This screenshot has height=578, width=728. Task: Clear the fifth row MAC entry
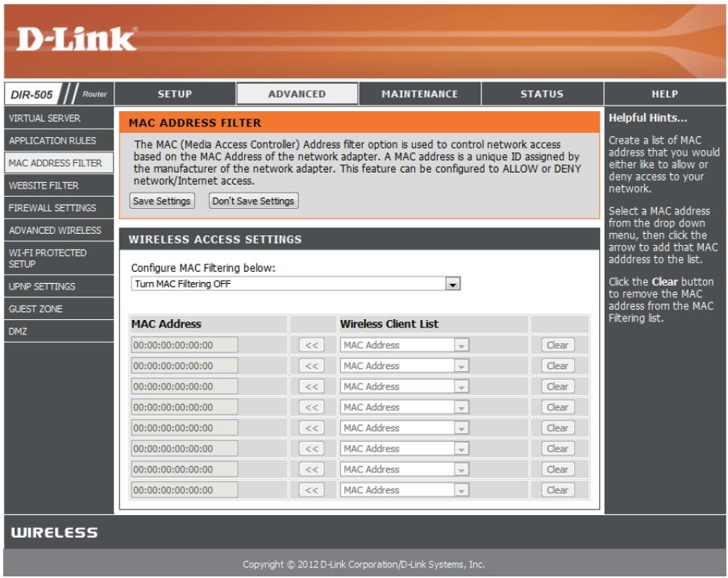point(558,427)
